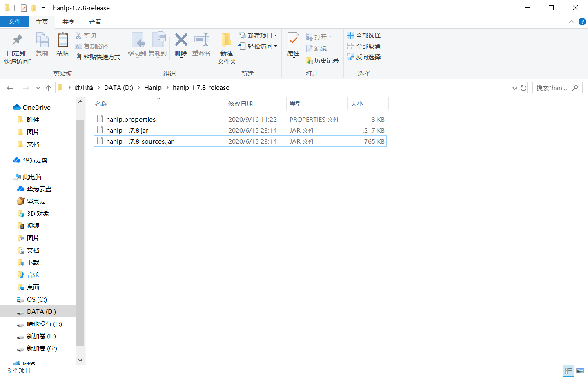Open Move to (移动到) menu
Screen dimensions: 588x377
click(137, 45)
